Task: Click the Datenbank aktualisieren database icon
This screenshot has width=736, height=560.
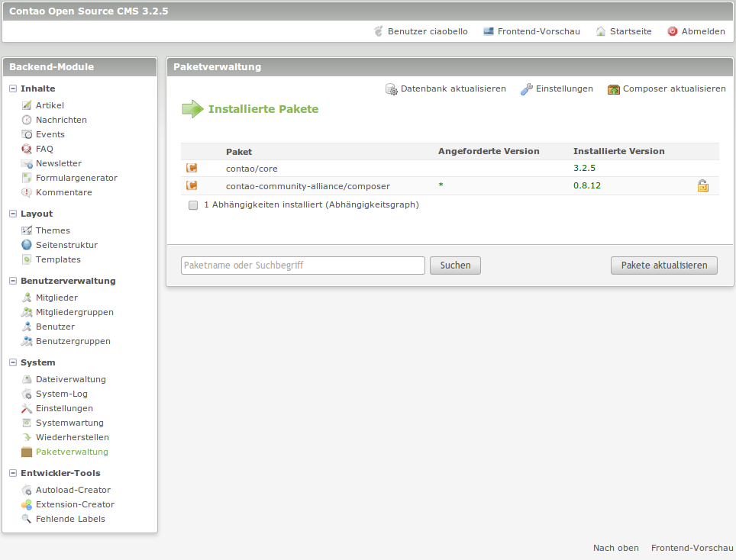Action: [392, 89]
